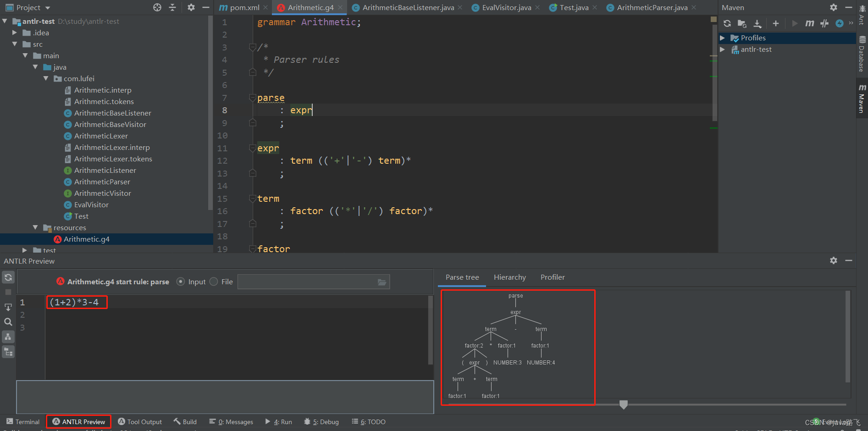Select the File radio button
This screenshot has height=431, width=868.
coord(214,282)
